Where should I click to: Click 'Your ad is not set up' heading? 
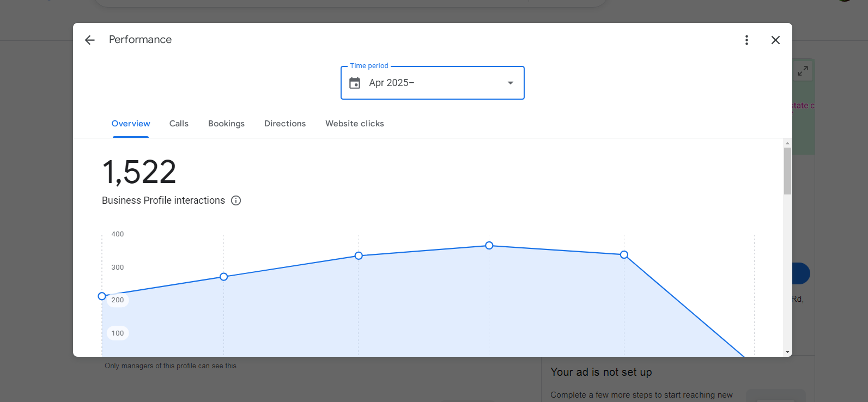click(601, 372)
